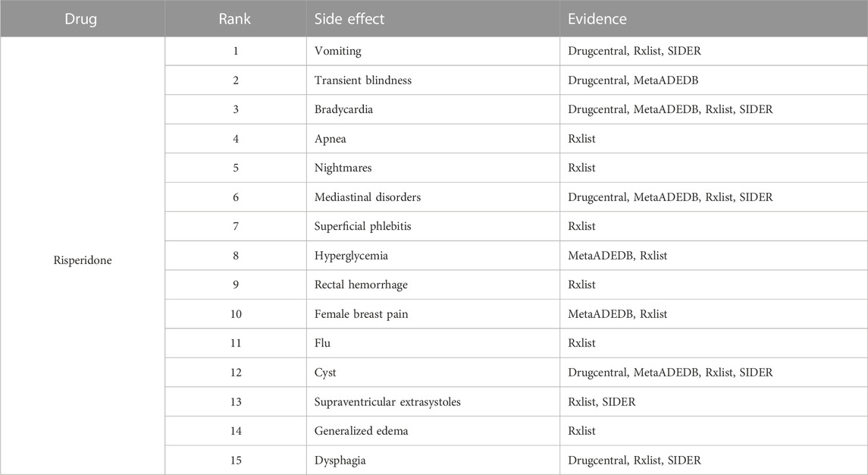Click the Evidence column header
868x475 pixels.
point(597,19)
